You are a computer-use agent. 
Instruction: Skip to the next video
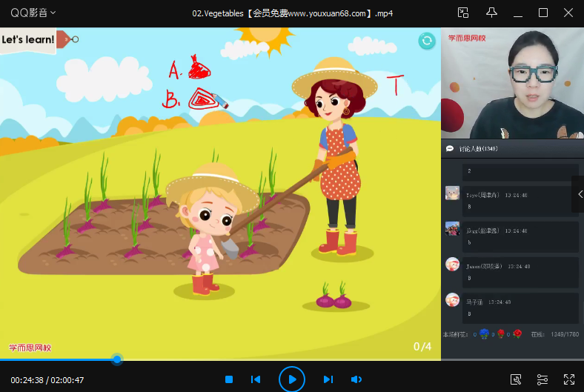[328, 379]
